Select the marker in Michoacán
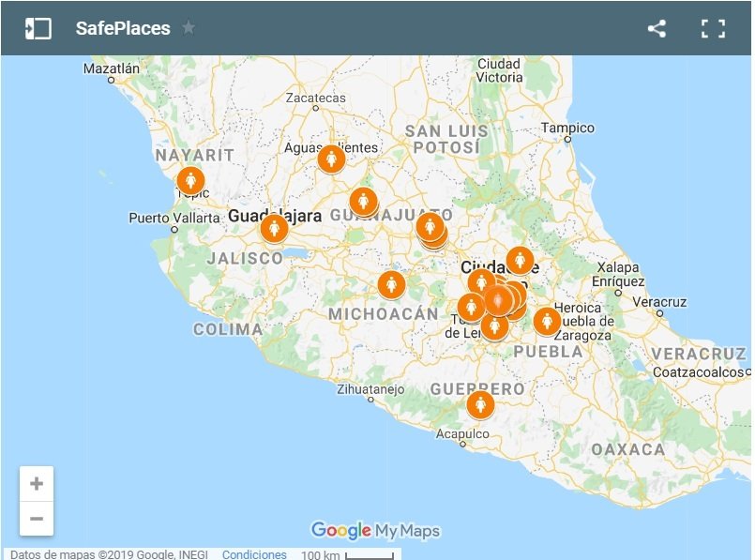 point(391,284)
